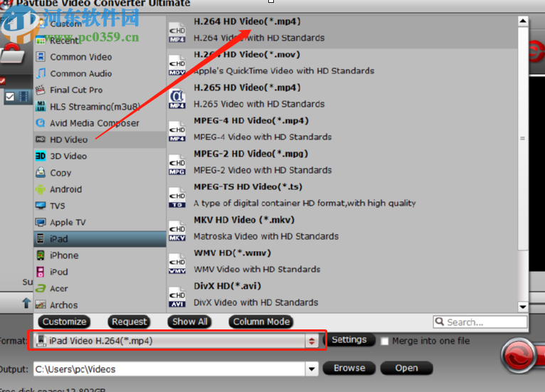Click the Show All button
Screen dimensions: 545x392
coord(190,322)
